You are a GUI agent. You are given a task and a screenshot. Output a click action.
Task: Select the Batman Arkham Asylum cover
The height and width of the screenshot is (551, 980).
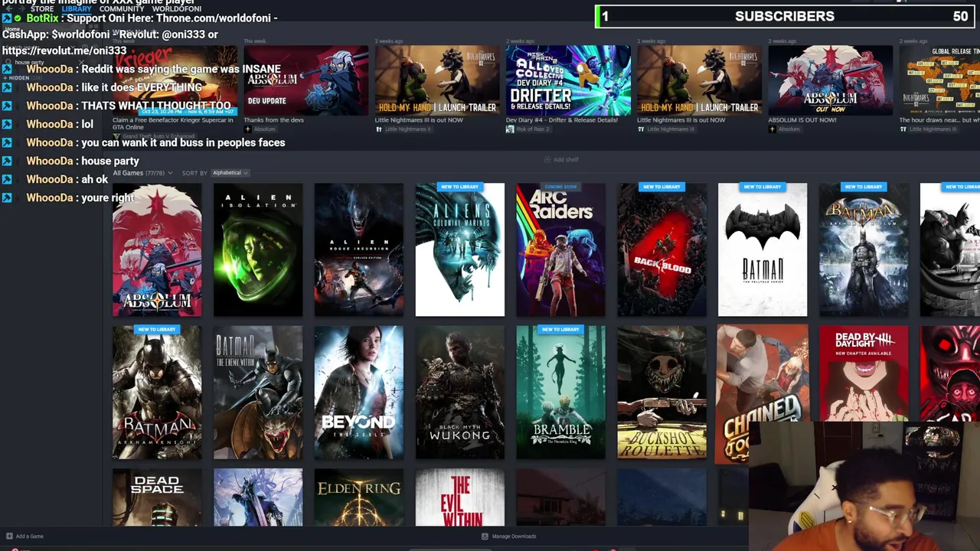pyautogui.click(x=864, y=249)
